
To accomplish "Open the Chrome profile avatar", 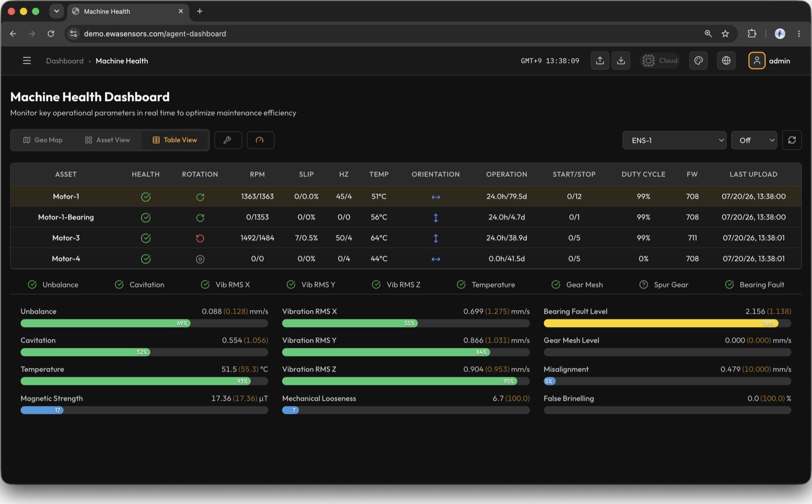I will pos(780,33).
